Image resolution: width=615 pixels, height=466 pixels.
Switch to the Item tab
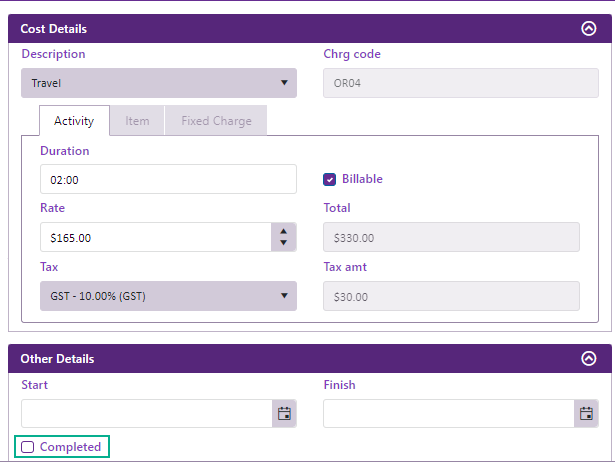(x=137, y=121)
